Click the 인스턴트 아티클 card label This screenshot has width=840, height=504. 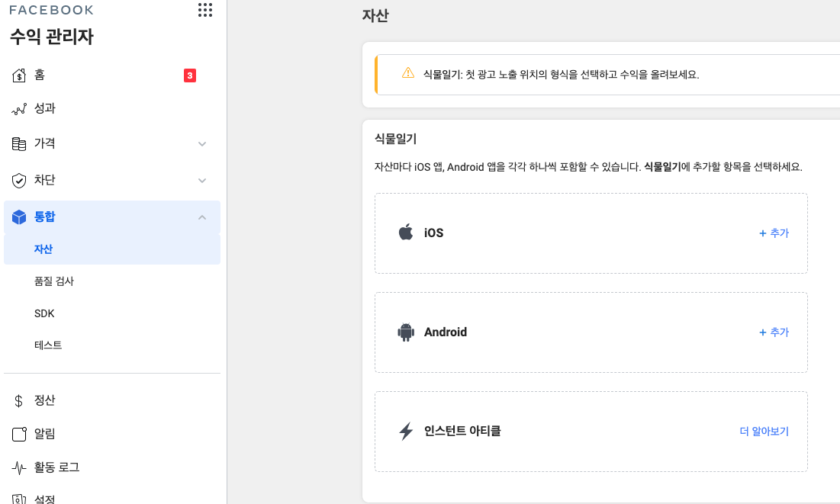point(462,431)
